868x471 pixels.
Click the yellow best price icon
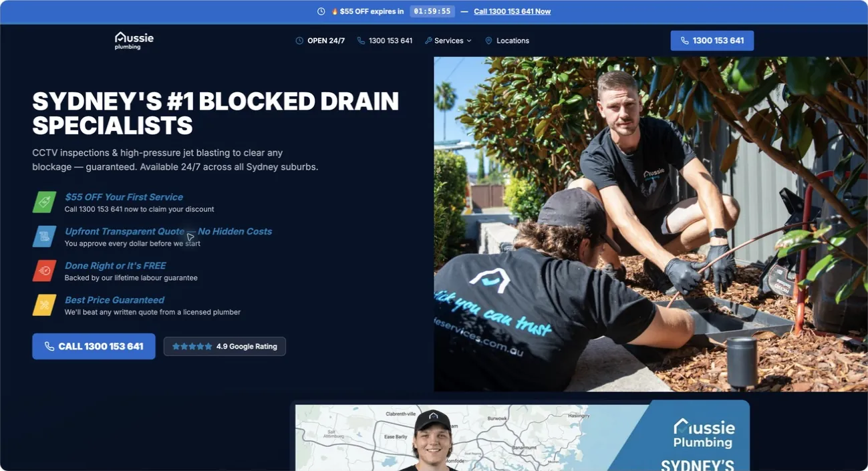44,305
